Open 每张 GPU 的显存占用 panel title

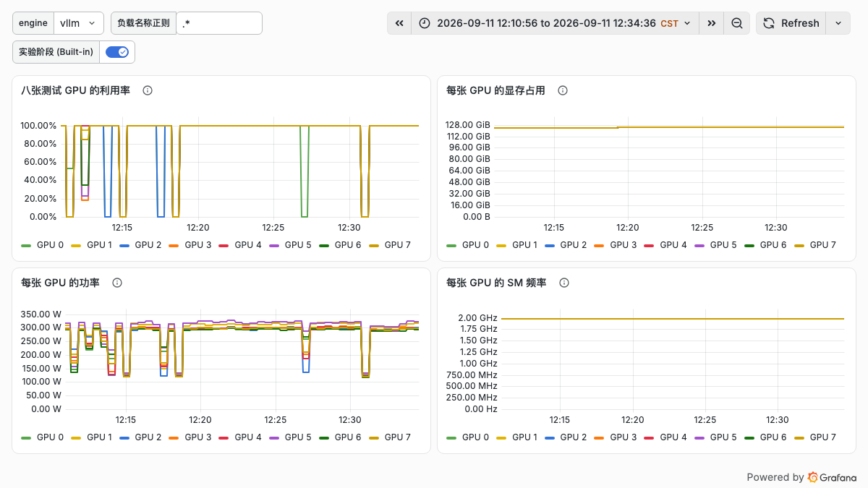click(x=496, y=90)
